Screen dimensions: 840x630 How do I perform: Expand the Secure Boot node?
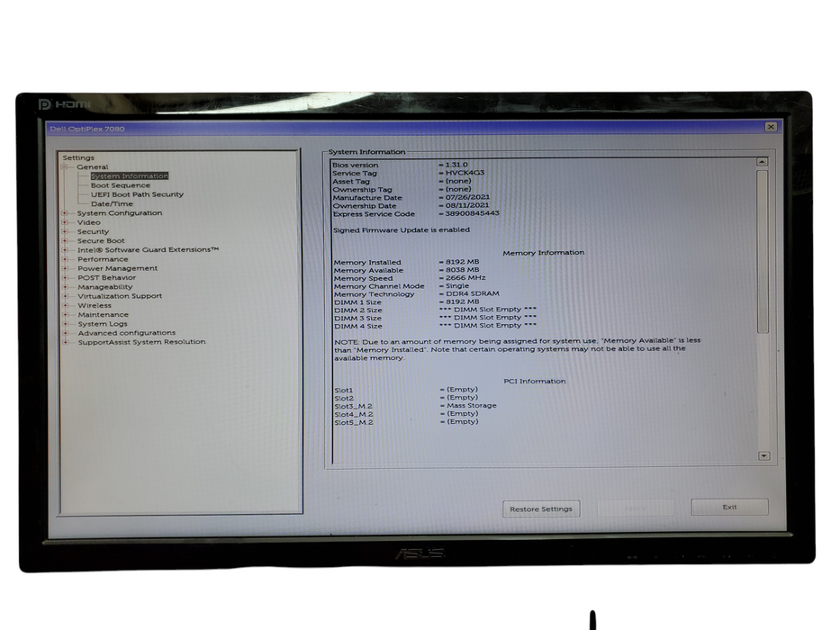click(65, 241)
